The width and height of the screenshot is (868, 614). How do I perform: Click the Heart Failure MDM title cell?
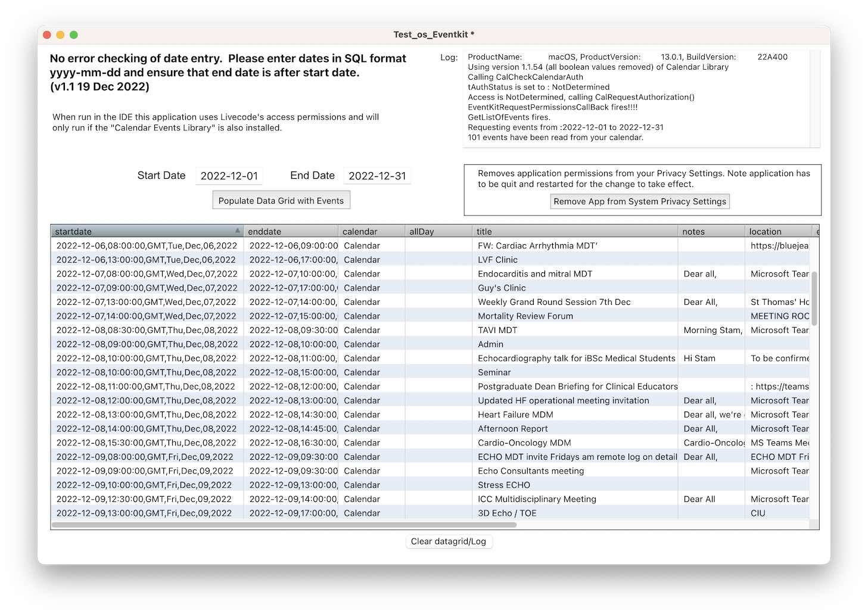click(x=515, y=414)
